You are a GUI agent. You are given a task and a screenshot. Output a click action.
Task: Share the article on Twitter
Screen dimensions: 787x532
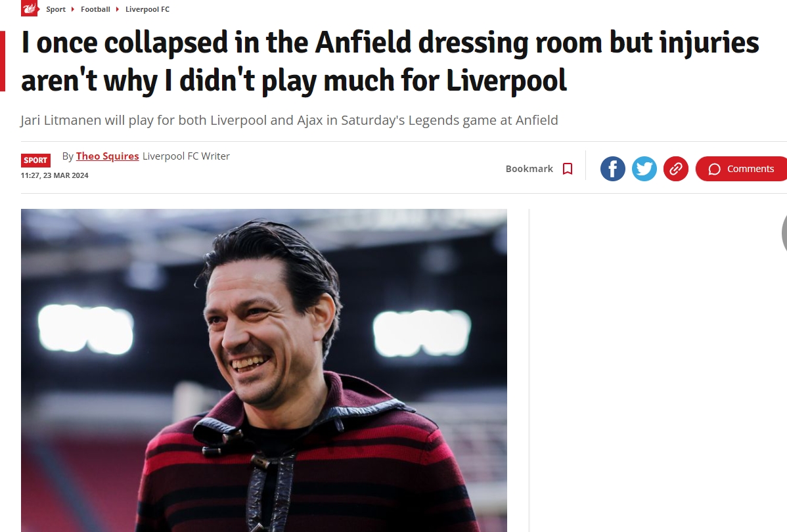pyautogui.click(x=644, y=169)
